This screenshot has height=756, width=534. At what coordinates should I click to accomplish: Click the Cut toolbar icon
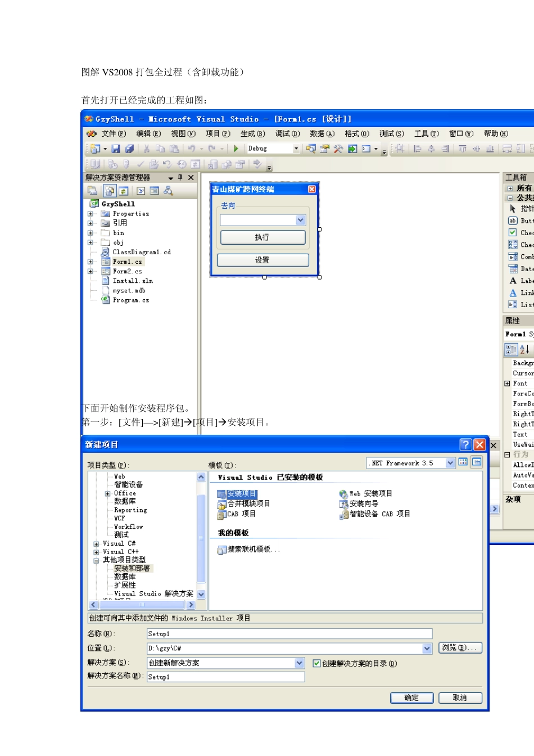[147, 148]
